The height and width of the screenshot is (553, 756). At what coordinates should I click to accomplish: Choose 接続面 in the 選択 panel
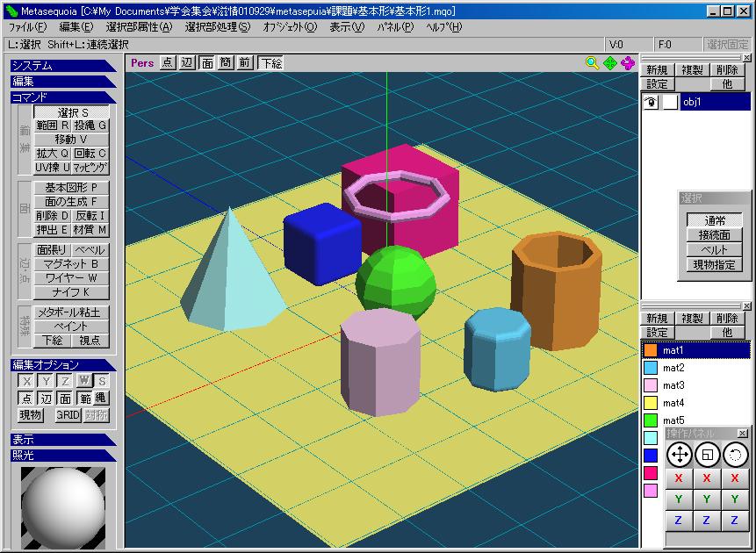(x=715, y=235)
